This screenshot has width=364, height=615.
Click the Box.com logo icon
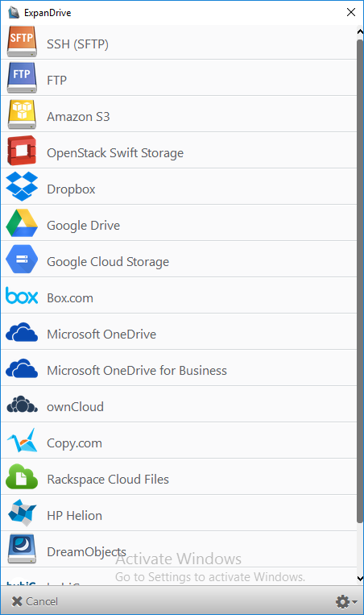22,296
